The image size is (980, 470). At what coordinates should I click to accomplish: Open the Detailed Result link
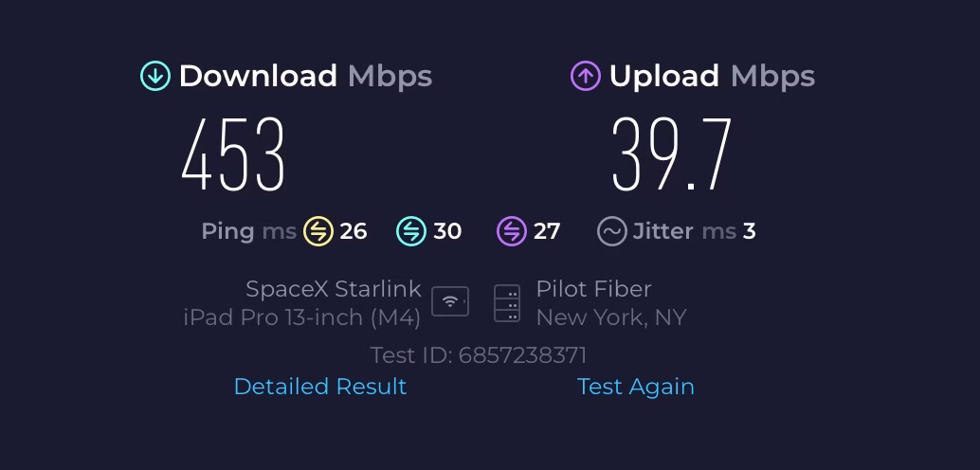[320, 387]
